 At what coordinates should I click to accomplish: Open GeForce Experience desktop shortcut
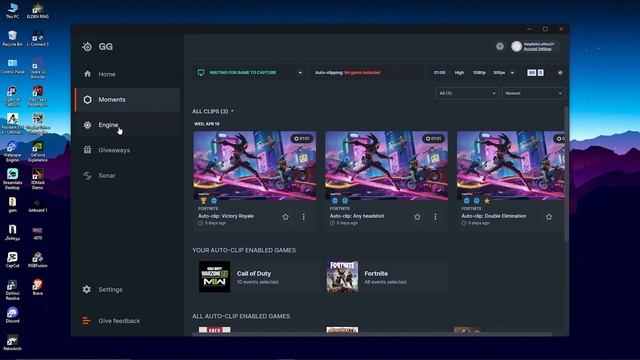coord(38,151)
